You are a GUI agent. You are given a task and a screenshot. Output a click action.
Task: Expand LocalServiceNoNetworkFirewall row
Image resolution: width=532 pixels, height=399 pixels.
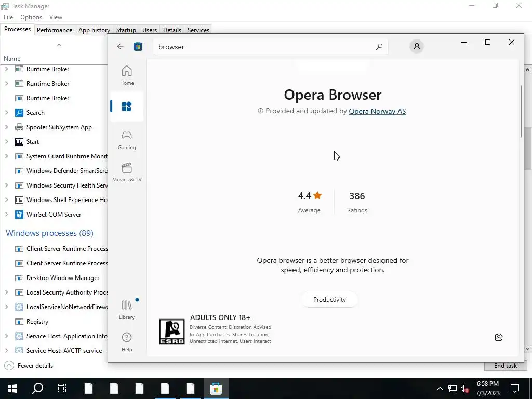coord(6,307)
